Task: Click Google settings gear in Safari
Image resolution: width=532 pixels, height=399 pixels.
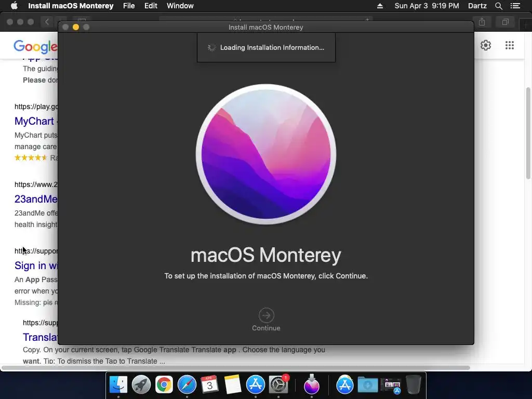Action: click(486, 45)
